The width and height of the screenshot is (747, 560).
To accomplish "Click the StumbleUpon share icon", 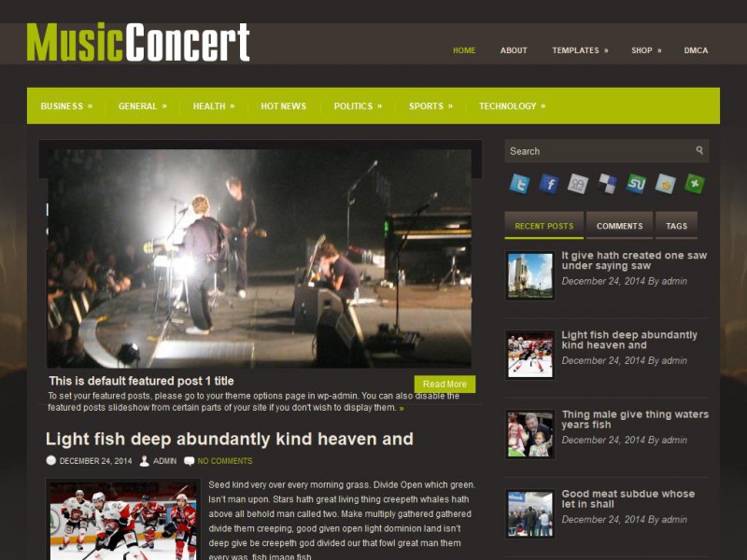I will (x=636, y=184).
